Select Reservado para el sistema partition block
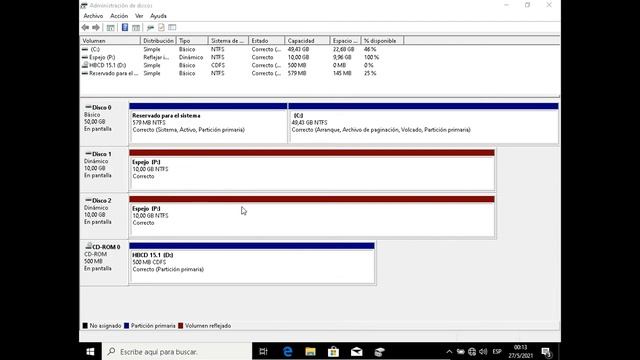Image resolution: width=640 pixels, height=360 pixels. click(x=208, y=123)
